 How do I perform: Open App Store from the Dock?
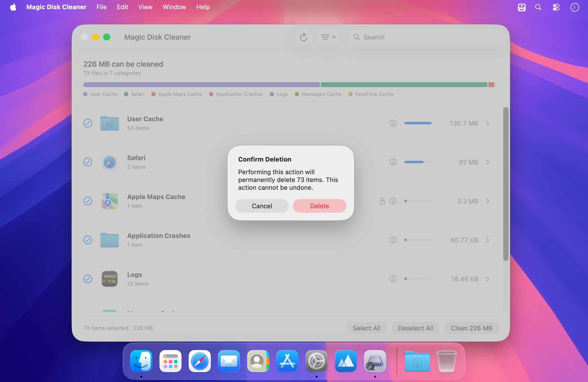point(287,361)
